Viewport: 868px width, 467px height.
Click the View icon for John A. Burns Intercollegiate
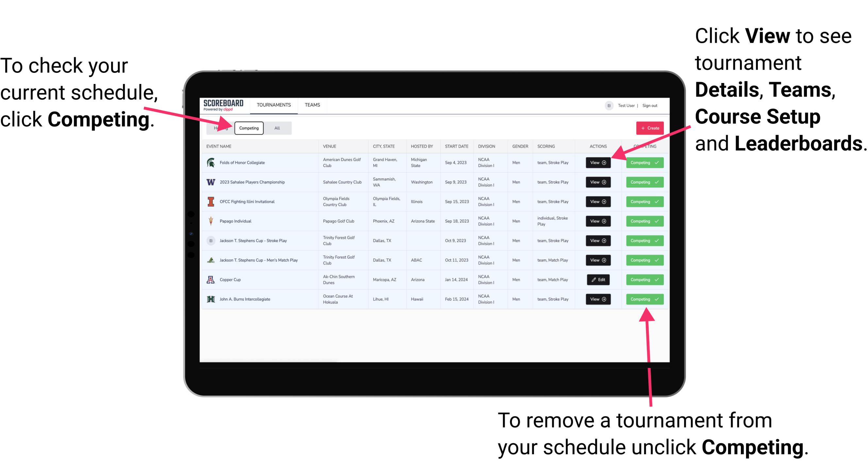coord(597,299)
